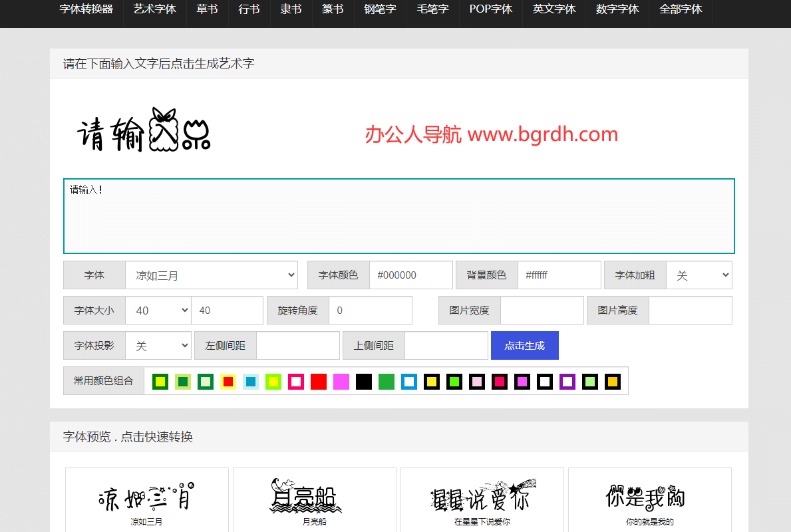Screen dimensions: 791x532
Task: Click the 字体颜色 hex value field
Action: [411, 275]
